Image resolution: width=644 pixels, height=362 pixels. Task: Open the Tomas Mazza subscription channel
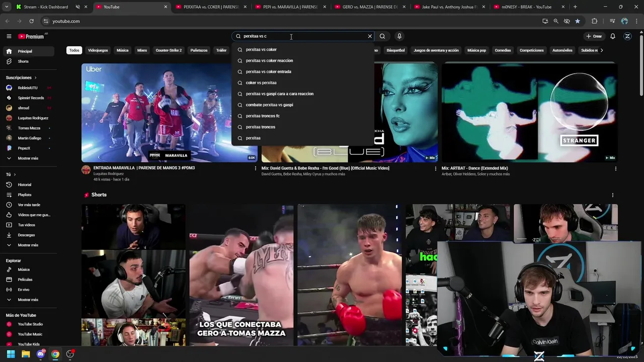[28, 128]
